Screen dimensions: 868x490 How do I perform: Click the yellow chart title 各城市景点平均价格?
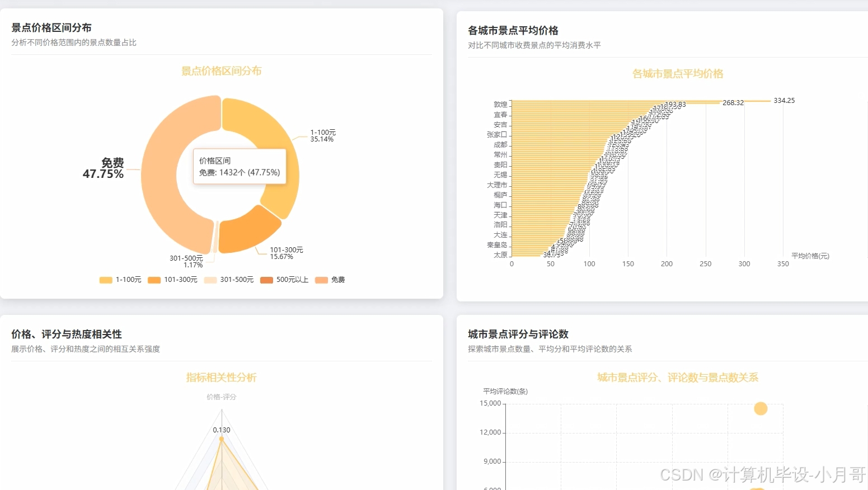coord(678,74)
